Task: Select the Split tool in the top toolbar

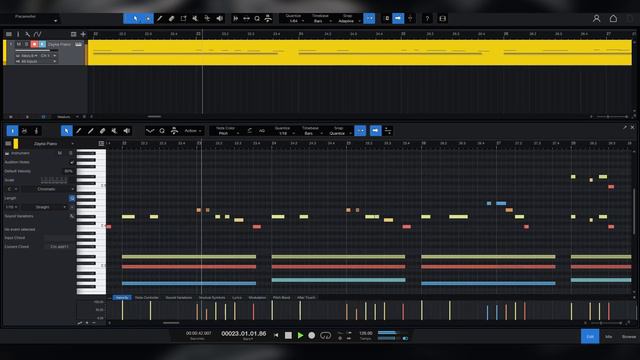Action: (183, 18)
